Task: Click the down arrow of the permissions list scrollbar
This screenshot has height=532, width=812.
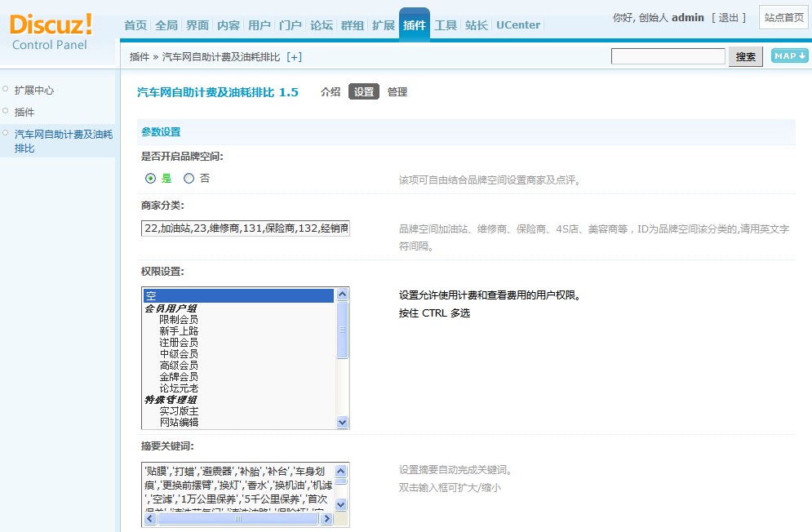Action: coord(343,423)
